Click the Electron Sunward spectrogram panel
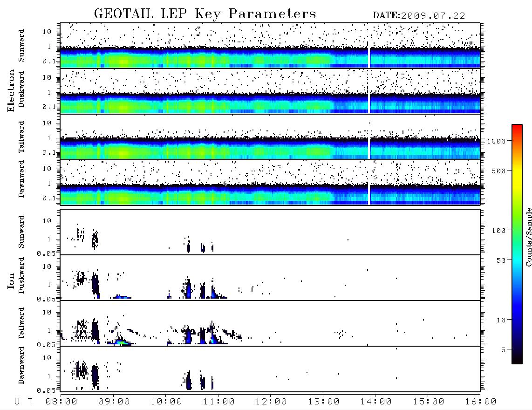 point(270,46)
